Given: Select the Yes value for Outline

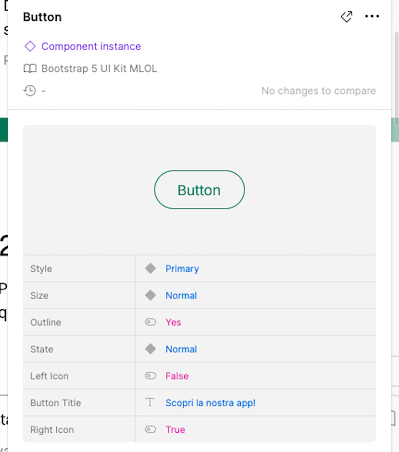Looking at the screenshot, I should 173,322.
